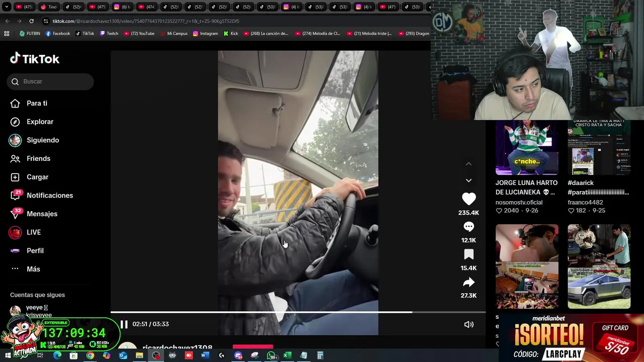Image resolution: width=644 pixels, height=362 pixels.
Task: Like the video via the heart icon
Action: coord(468,199)
